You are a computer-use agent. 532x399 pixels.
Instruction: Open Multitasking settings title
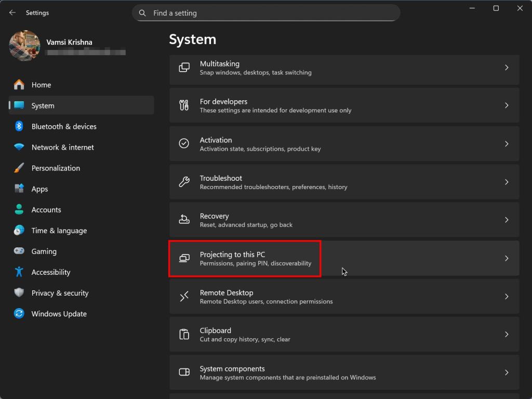(x=220, y=64)
